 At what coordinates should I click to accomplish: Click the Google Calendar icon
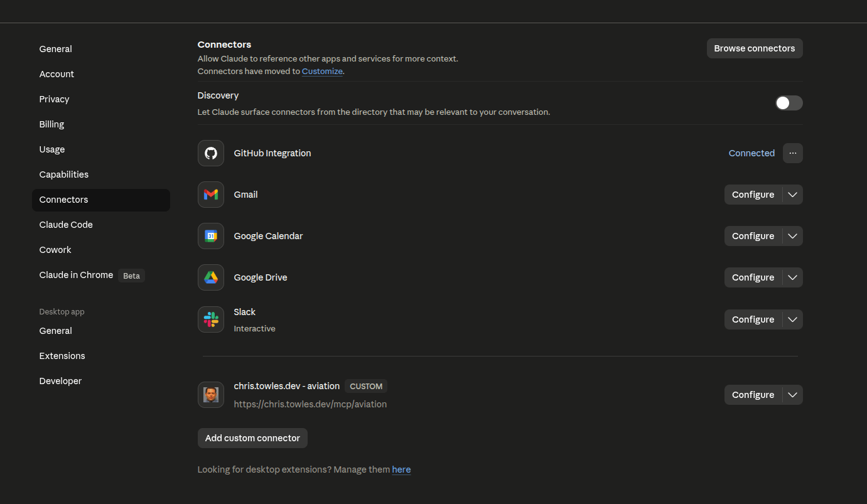[211, 236]
